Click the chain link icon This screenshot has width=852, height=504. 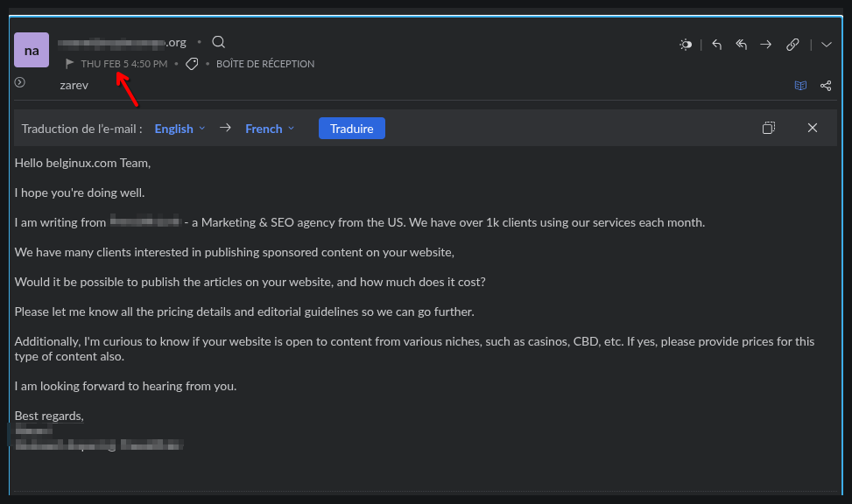(792, 45)
